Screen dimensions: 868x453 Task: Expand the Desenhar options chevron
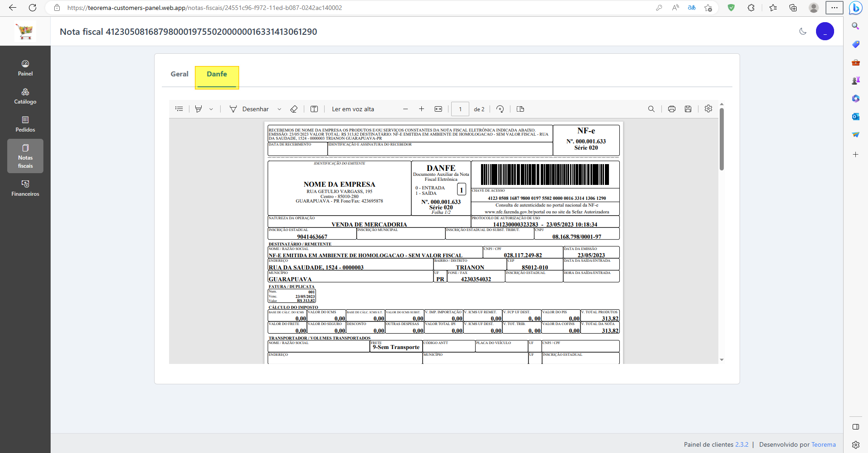(x=279, y=109)
